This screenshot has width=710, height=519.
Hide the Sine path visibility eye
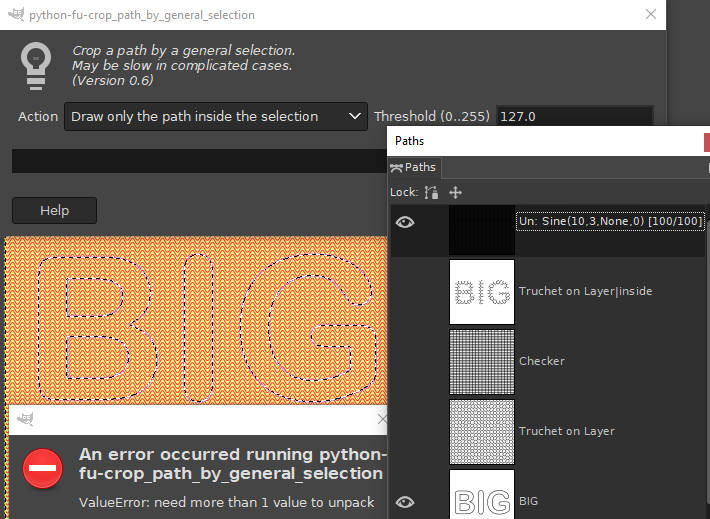(x=405, y=222)
